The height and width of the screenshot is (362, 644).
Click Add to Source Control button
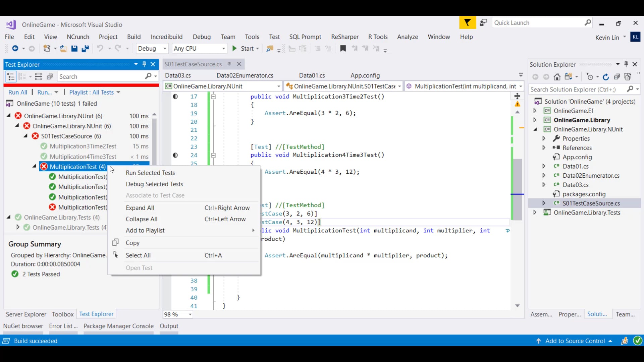click(x=575, y=341)
